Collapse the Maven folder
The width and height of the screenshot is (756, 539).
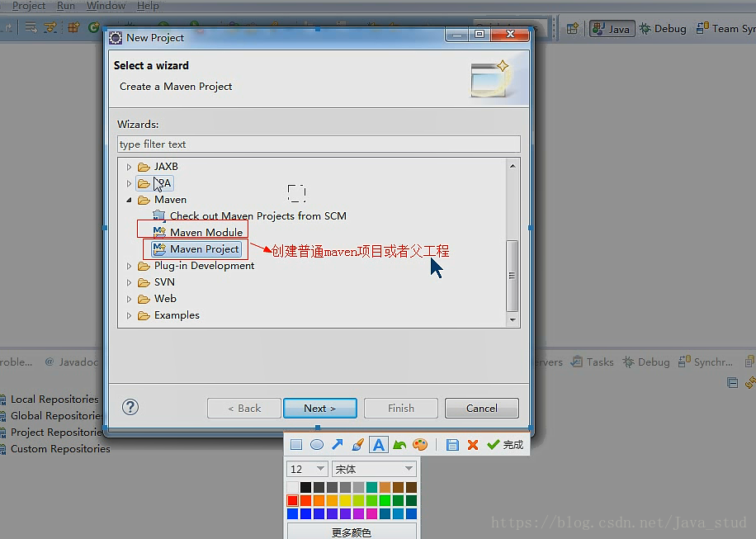click(129, 200)
